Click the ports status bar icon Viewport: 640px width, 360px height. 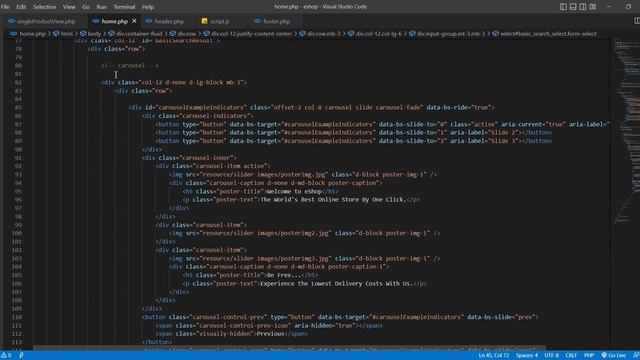coord(21,356)
